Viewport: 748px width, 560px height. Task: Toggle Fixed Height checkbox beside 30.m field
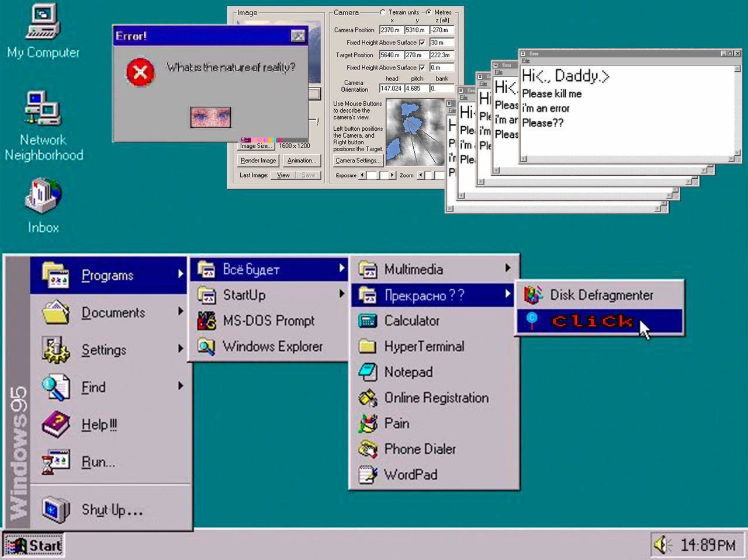(422, 43)
